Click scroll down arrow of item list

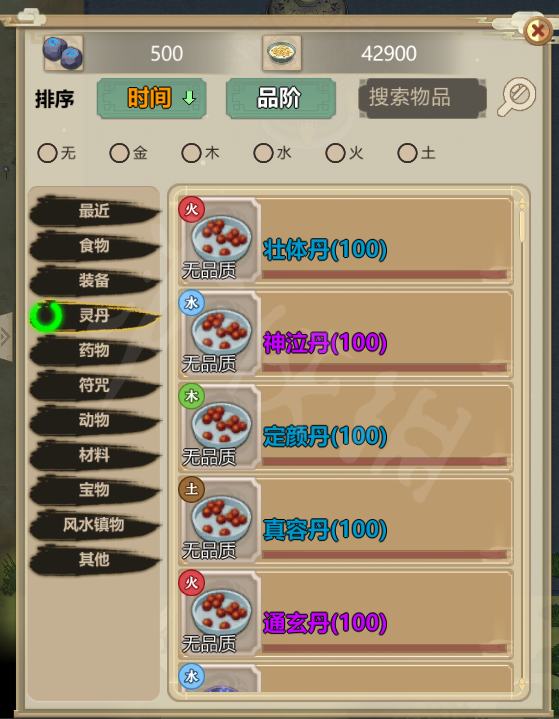pyautogui.click(x=521, y=685)
